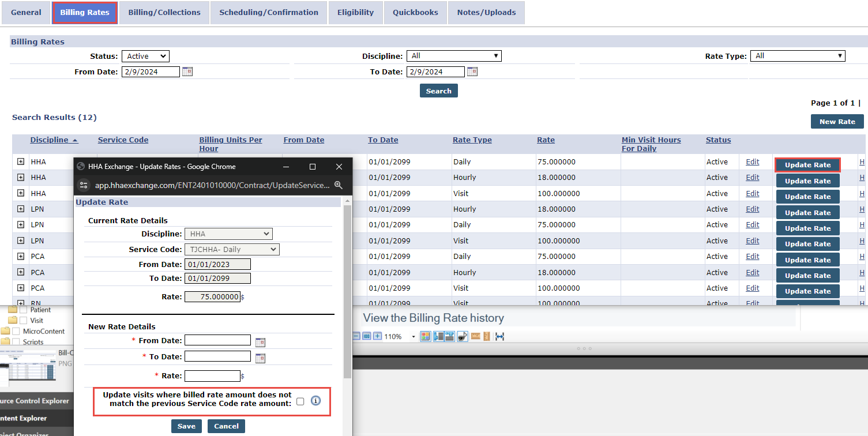Open calendar picker for Billing Rates From Date
Viewport: 868px width, 436px height.
187,72
